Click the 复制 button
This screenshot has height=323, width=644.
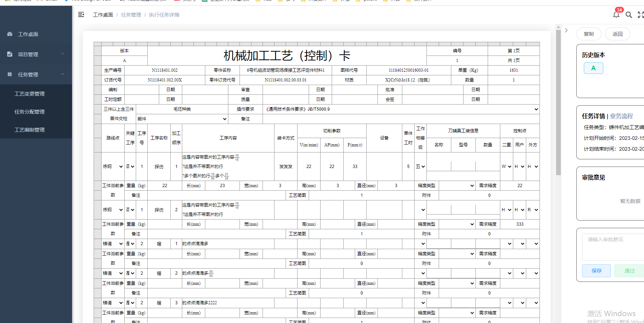589,34
